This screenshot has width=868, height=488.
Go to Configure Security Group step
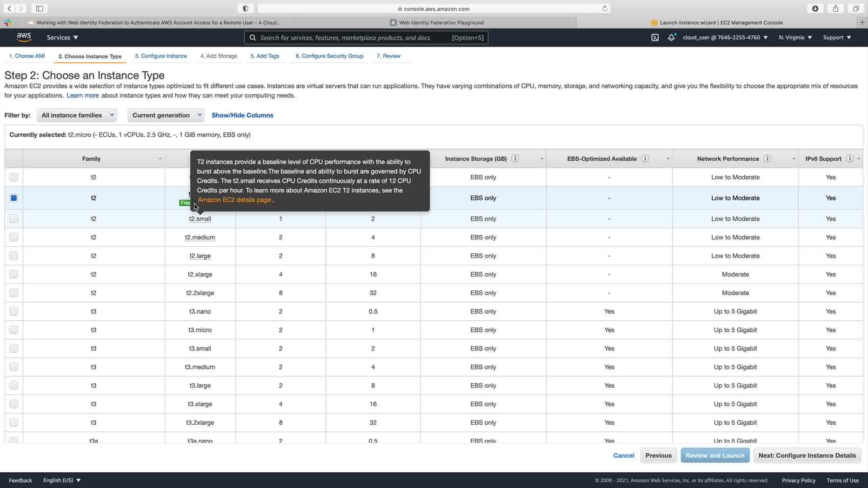pos(329,56)
